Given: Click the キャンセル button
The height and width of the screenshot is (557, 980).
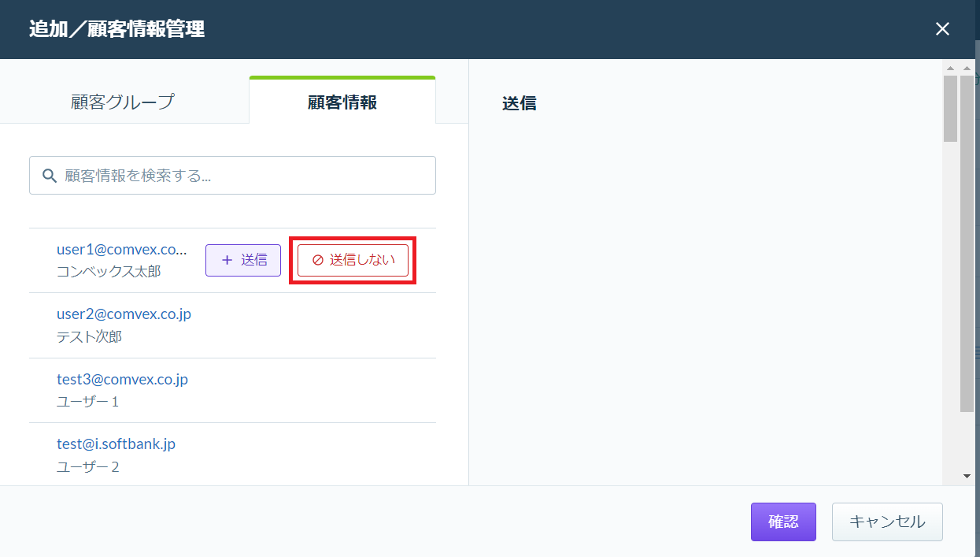Looking at the screenshot, I should pos(887,522).
